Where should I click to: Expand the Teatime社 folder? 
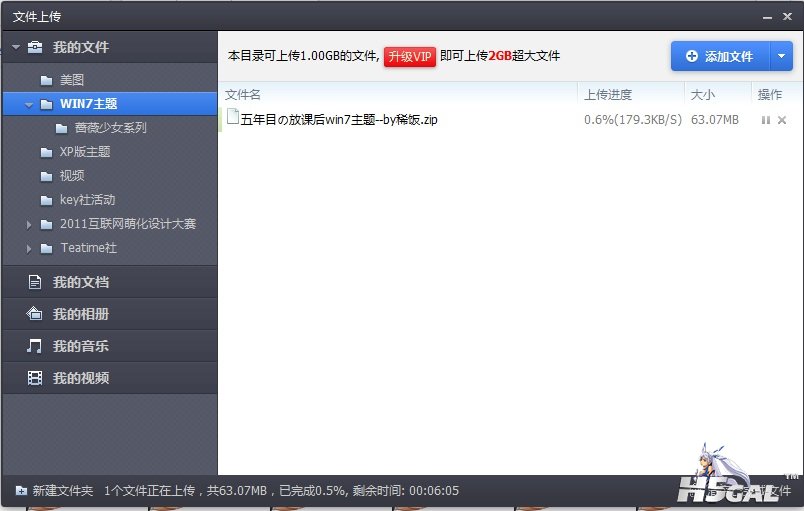29,248
